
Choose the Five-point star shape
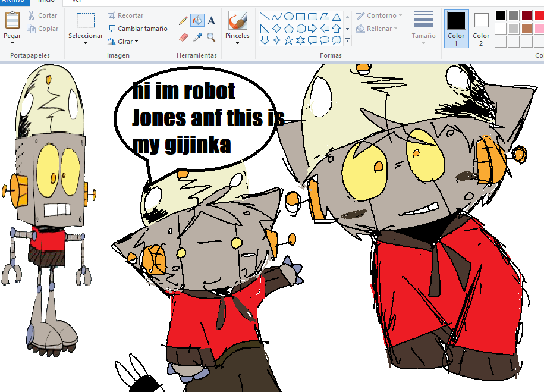click(289, 40)
